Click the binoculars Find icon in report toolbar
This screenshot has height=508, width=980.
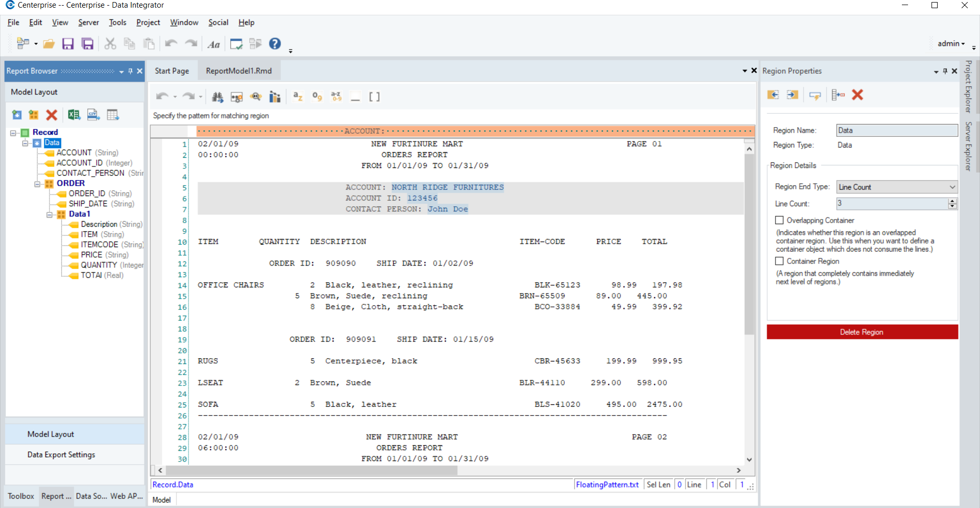(217, 96)
